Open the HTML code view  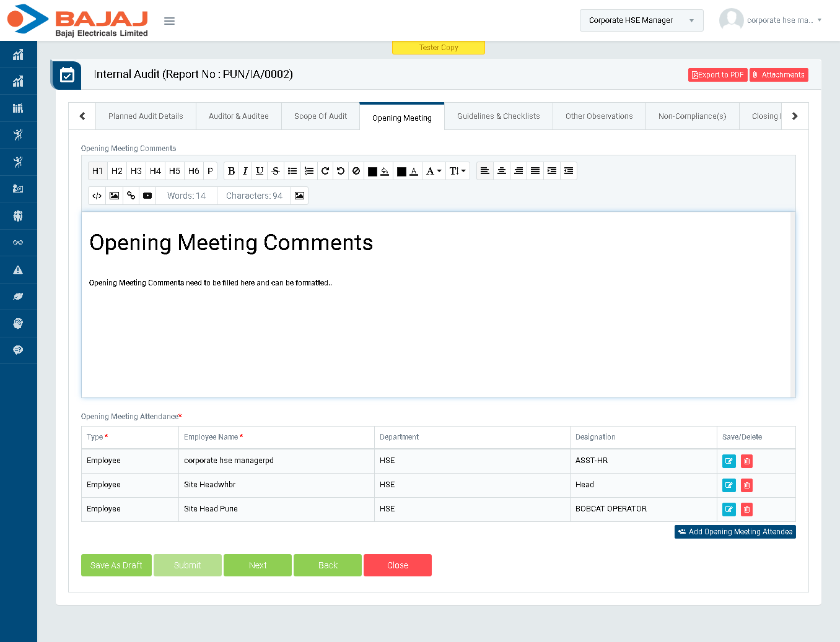click(97, 196)
